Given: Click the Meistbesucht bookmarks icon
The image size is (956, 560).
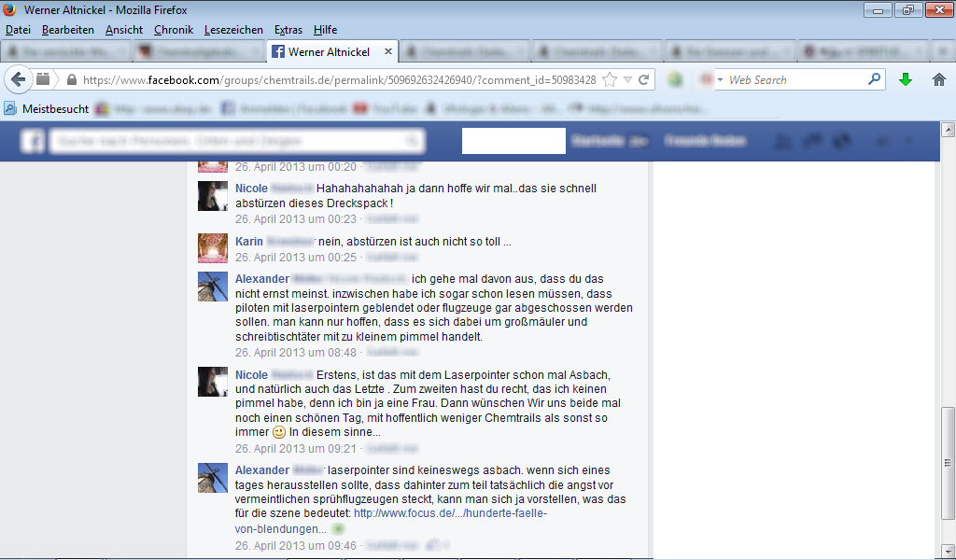Looking at the screenshot, I should click(10, 109).
